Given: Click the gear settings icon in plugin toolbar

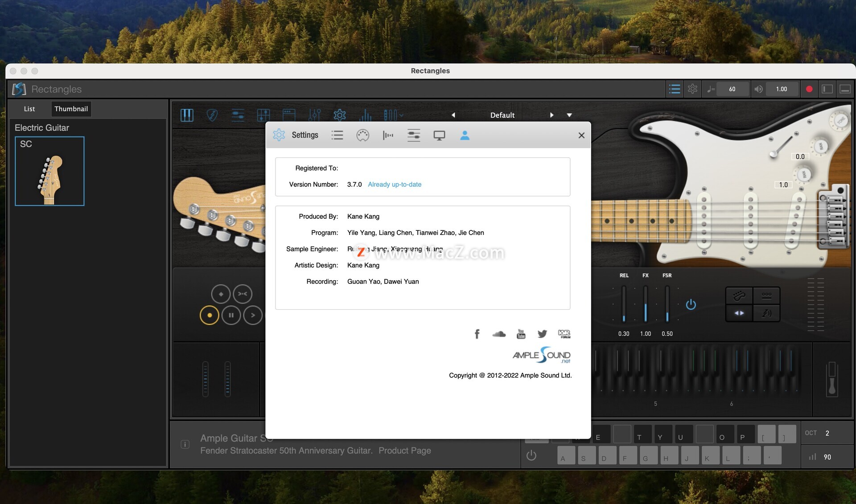Looking at the screenshot, I should pyautogui.click(x=340, y=115).
